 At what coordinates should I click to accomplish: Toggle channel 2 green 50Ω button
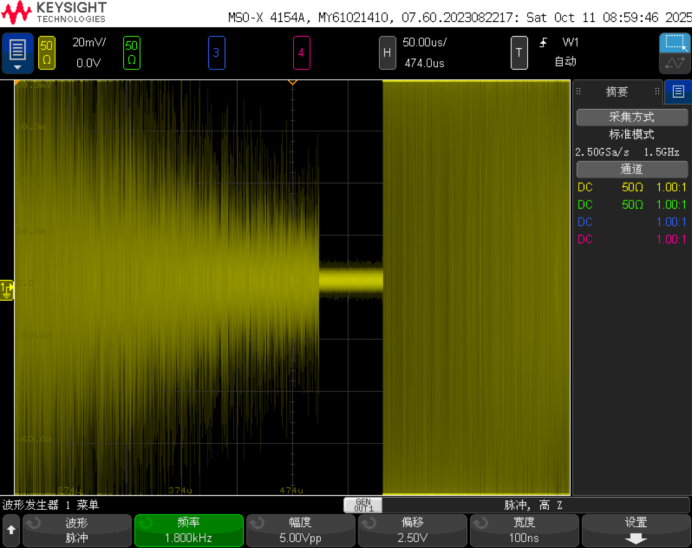pos(131,53)
